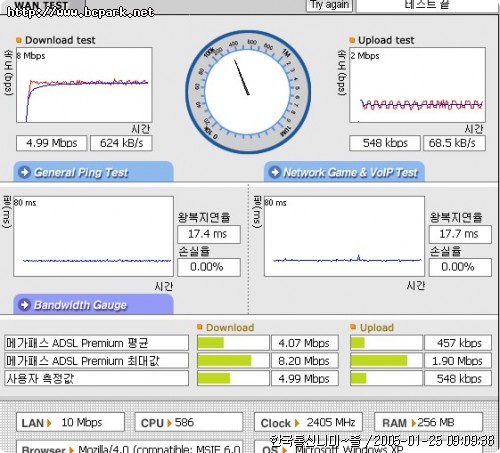
Task: Click the 1.90 Mbps upload progress bar
Action: [x=386, y=361]
